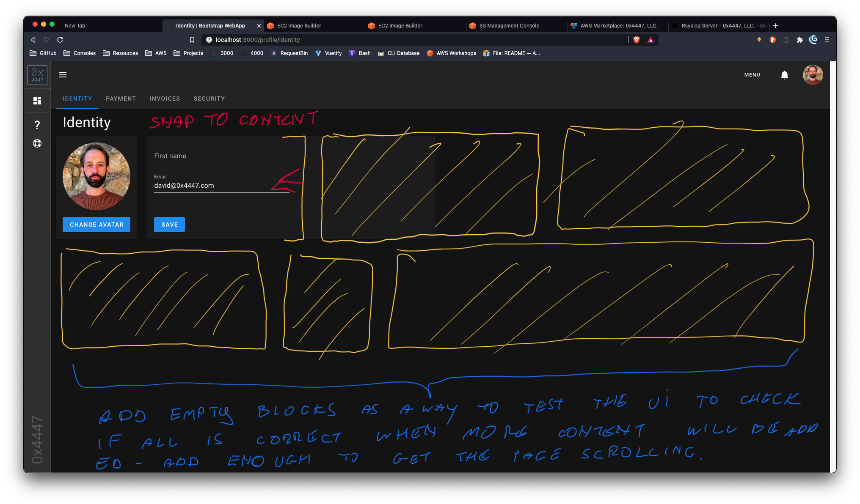Click the Change Avatar button
860x504 pixels.
[x=96, y=225]
